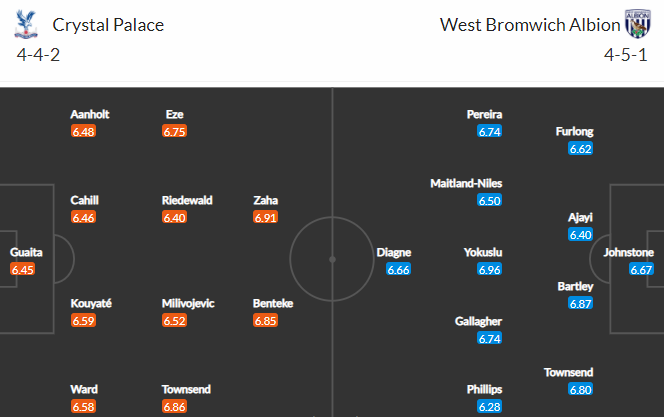Click player name Milivojevic
664x417 pixels.
(x=188, y=303)
